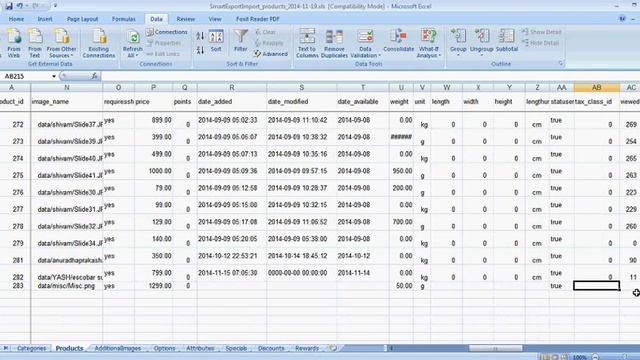Switch to Rewards sheet tab

click(307, 348)
